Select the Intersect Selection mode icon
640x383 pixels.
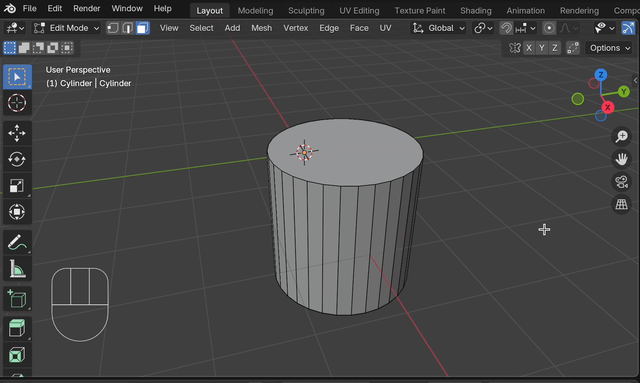[67, 48]
